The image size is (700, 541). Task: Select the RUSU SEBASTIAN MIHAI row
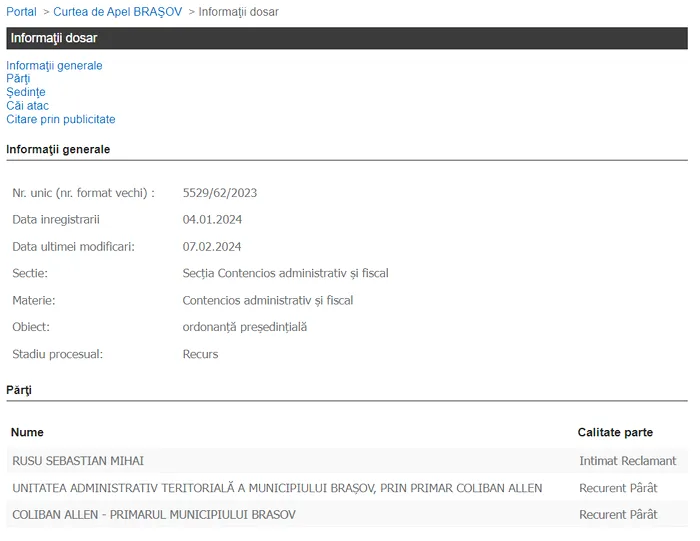pos(78,461)
